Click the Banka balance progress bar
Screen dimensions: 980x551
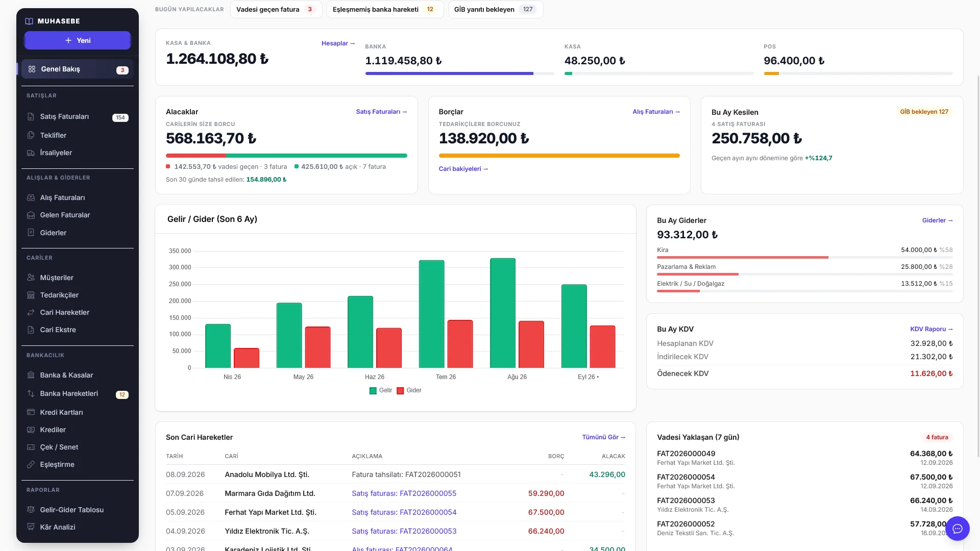[459, 73]
